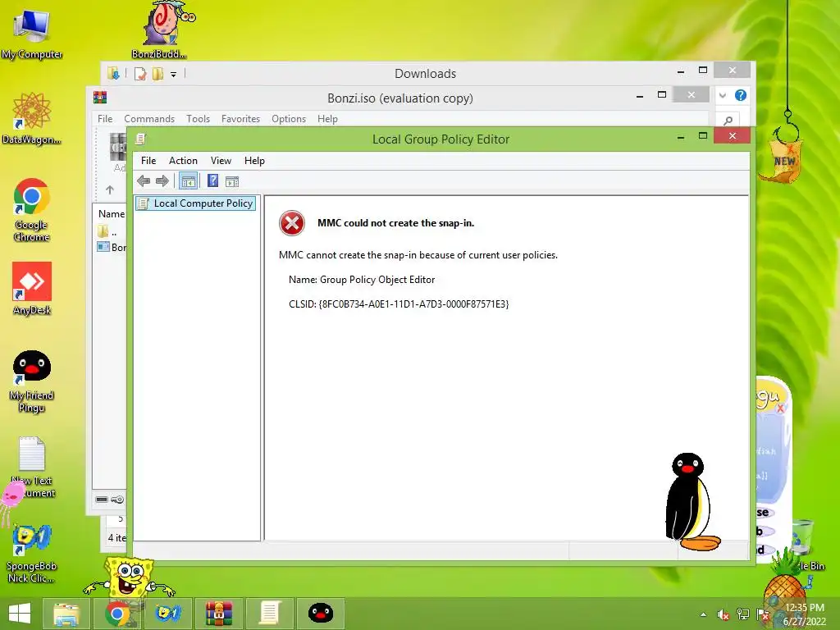The height and width of the screenshot is (630, 840).
Task: Open Favorites menu in the WinRAR window
Action: tap(240, 119)
